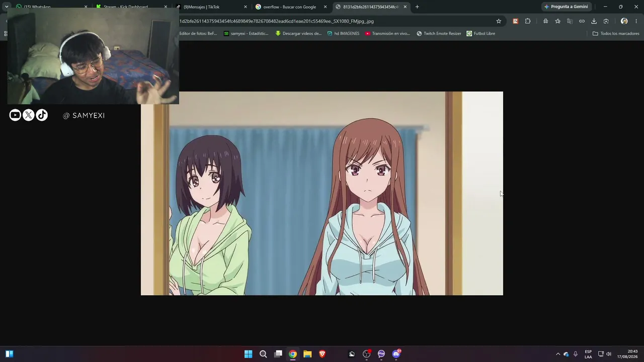Open the OBS Studio taskbar icon

367,354
